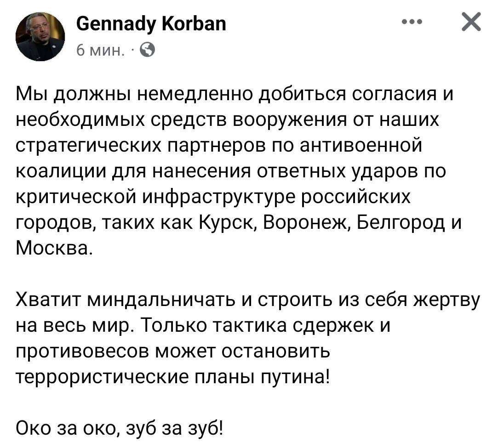Open Gennady Korban's profile picture

coord(40,37)
